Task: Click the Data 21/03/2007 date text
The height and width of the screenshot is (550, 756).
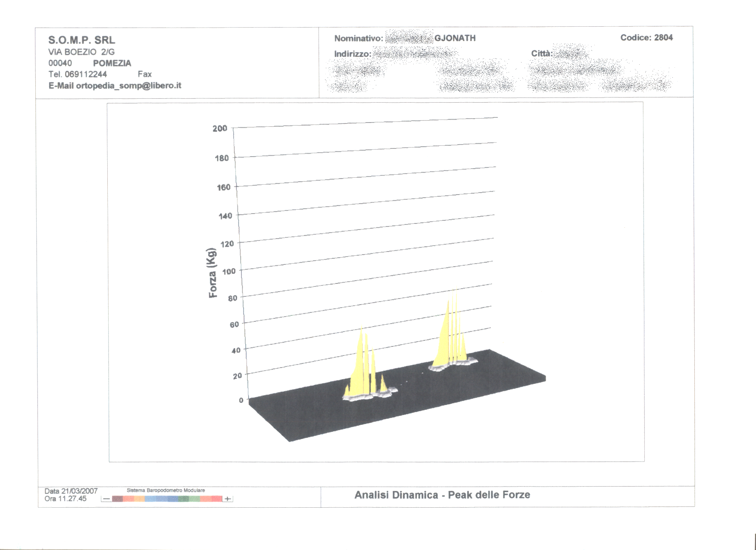Action: [x=71, y=491]
